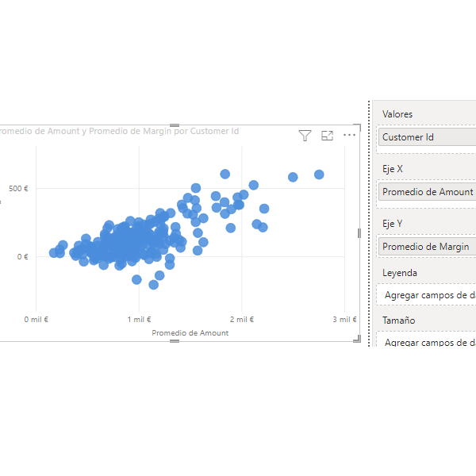Click the 2 mil € X-axis label
Screen dimensions: 476x476
[x=242, y=320]
